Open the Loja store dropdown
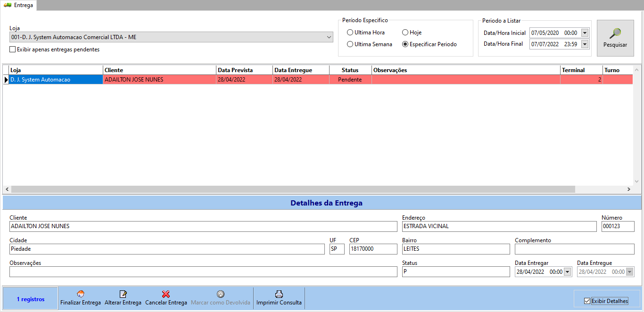This screenshot has width=644, height=312. coord(329,37)
